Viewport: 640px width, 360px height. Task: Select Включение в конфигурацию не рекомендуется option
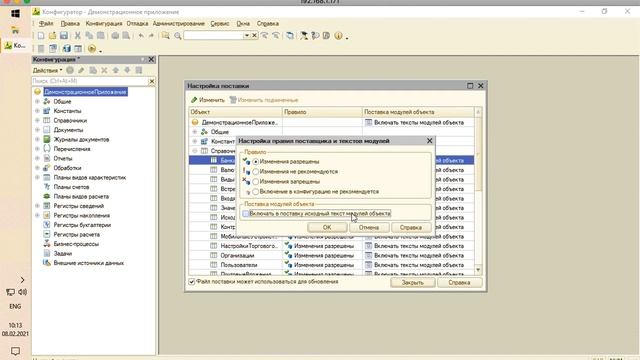tap(256, 191)
